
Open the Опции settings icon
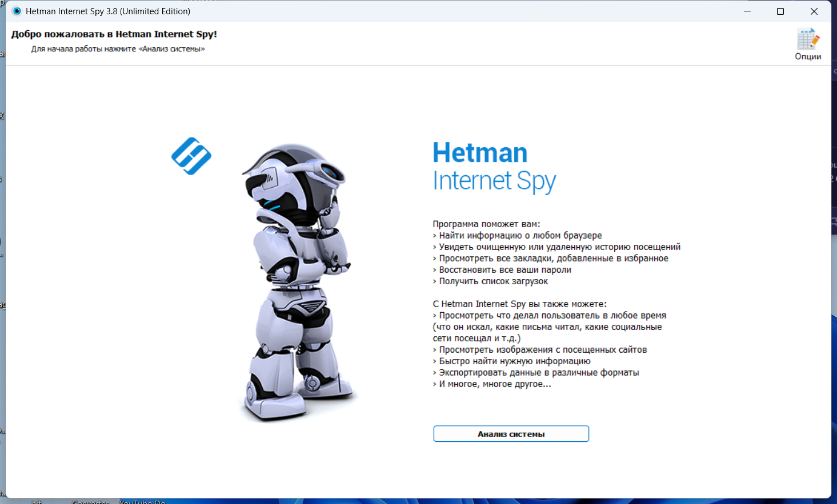808,45
